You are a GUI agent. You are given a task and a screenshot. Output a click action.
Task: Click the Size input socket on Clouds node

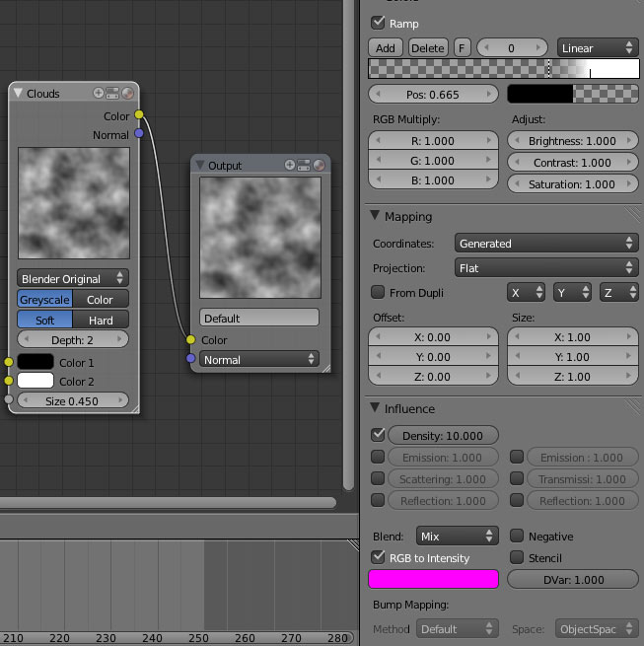coord(9,399)
